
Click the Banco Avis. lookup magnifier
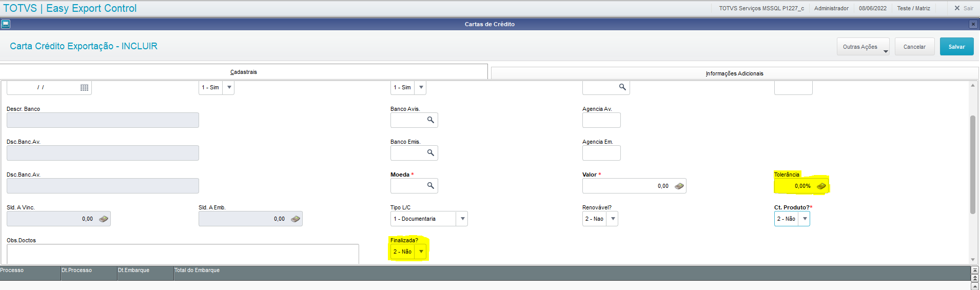point(431,120)
